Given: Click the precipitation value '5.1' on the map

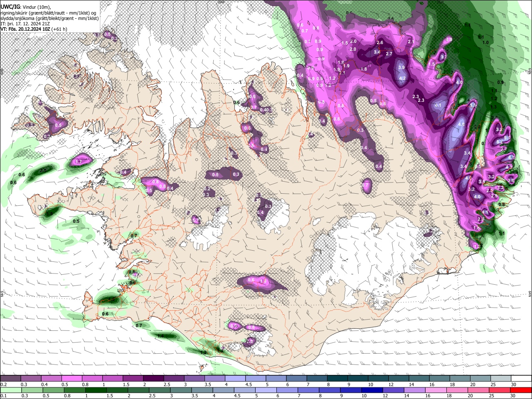Looking at the screenshot, I should 507,138.
